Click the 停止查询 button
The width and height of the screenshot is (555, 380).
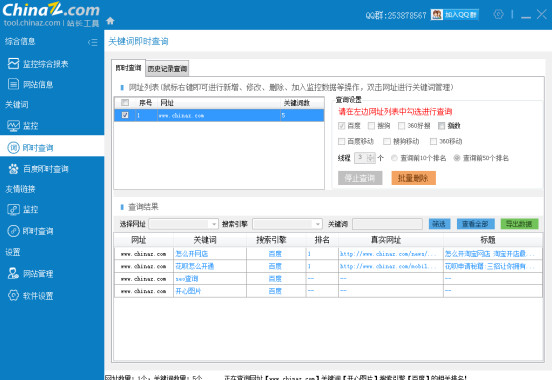[360, 178]
